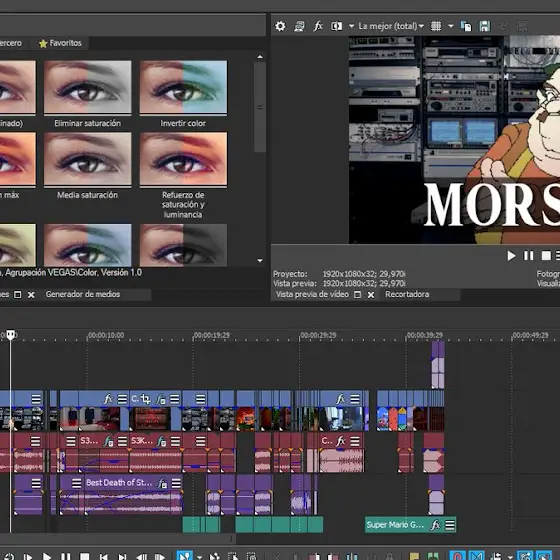This screenshot has height=560, width=560.
Task: Click ruler at 00:00:19:29
Action: (x=212, y=335)
